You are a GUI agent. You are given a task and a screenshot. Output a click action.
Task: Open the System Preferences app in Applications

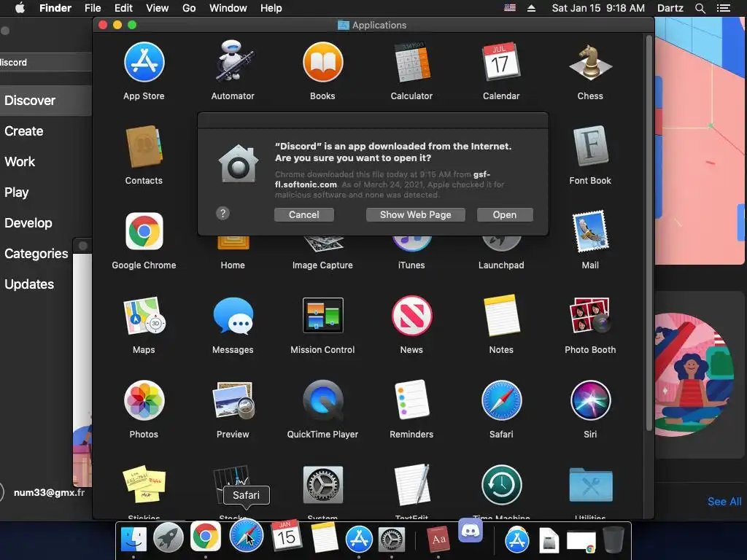[322, 485]
